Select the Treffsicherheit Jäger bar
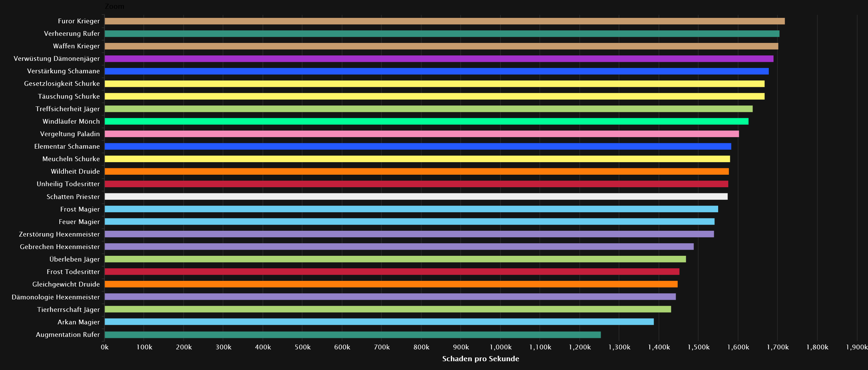The width and height of the screenshot is (868, 370). tap(429, 109)
